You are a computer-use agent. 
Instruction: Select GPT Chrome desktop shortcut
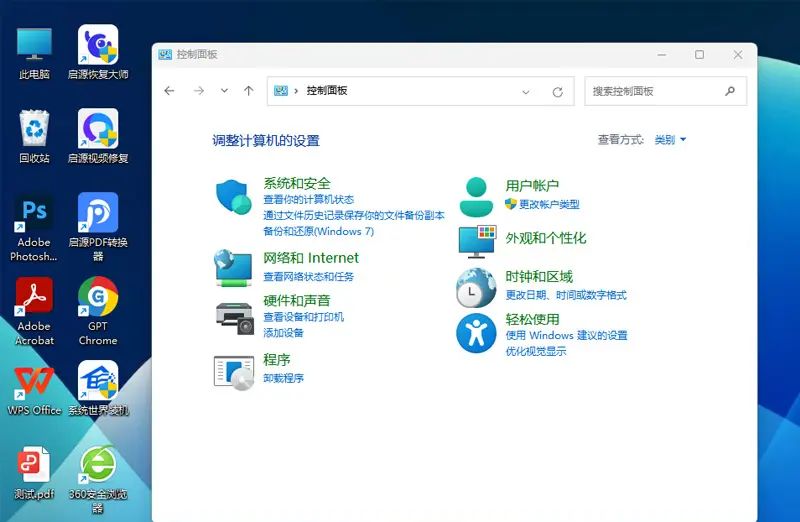pyautogui.click(x=98, y=311)
